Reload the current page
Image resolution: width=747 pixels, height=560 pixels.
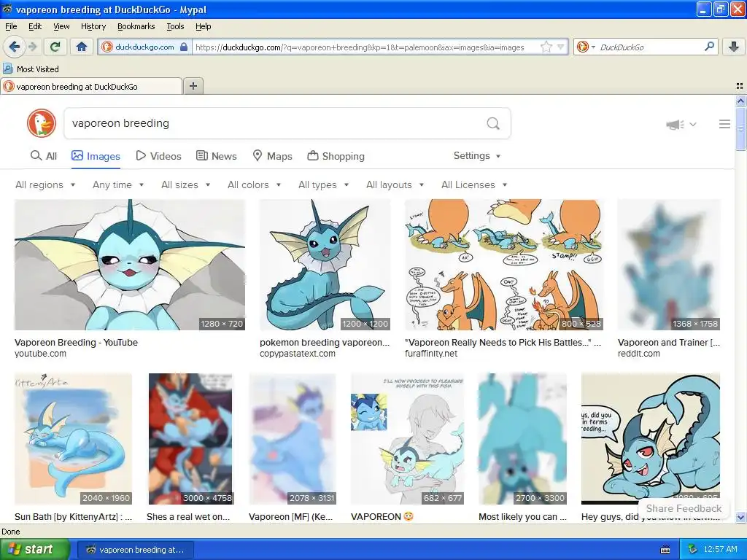(x=55, y=47)
